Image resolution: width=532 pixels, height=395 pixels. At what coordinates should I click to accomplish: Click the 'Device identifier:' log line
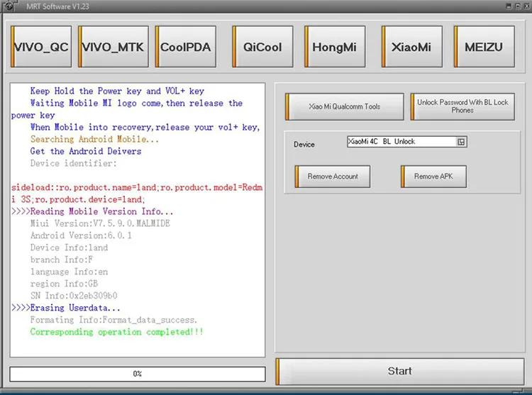(73, 163)
